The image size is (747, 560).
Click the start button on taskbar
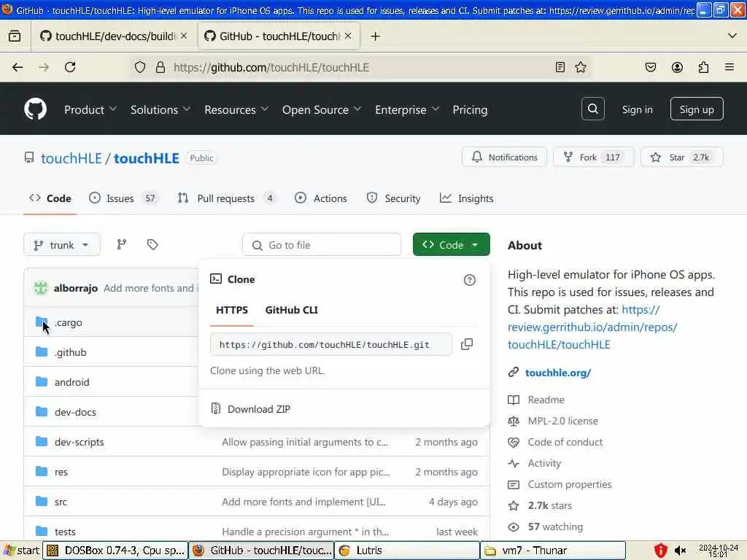pyautogui.click(x=21, y=551)
